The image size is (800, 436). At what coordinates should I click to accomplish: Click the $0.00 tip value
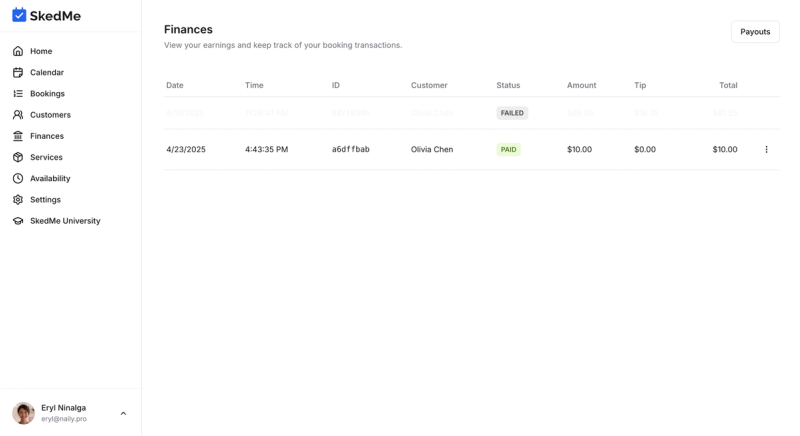(x=645, y=149)
